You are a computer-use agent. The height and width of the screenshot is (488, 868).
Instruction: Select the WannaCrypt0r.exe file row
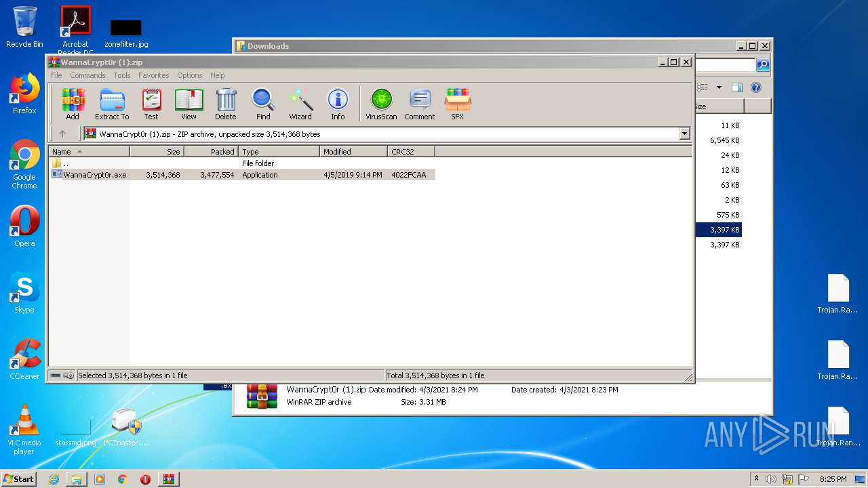(242, 175)
